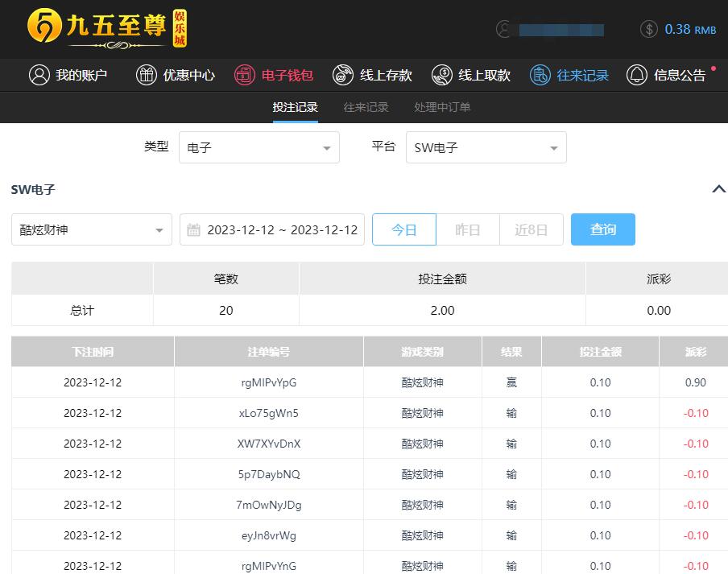Click the 电子钱包 wallet icon
Viewport: 728px width, 574px height.
[245, 75]
